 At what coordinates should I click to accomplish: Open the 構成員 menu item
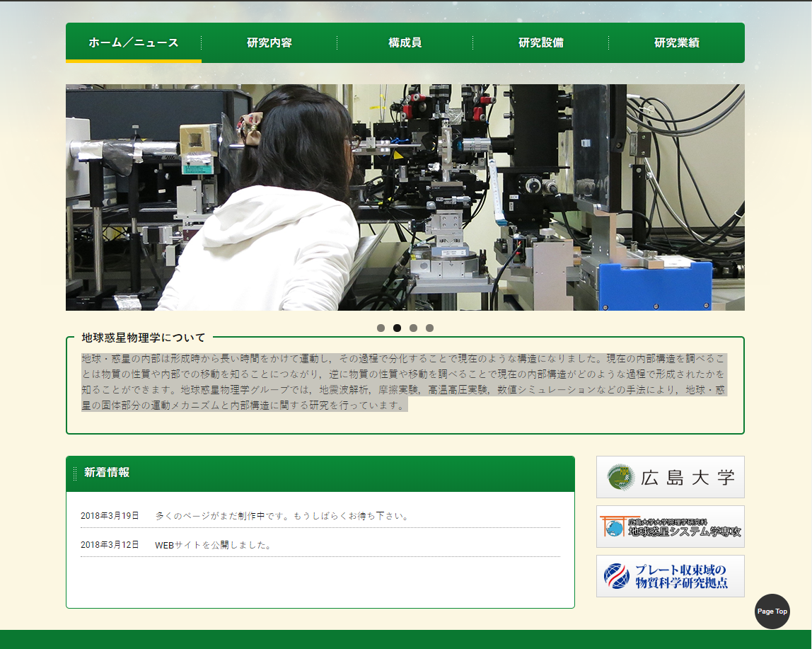coord(405,42)
